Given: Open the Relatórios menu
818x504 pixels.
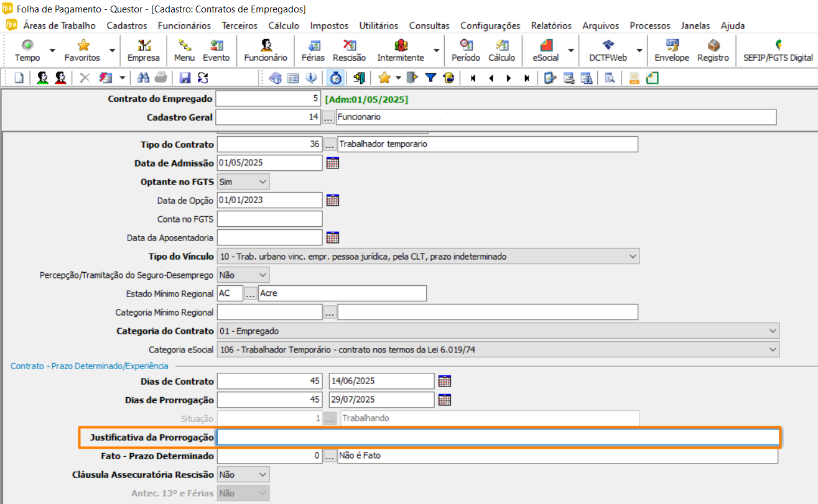Looking at the screenshot, I should click(x=551, y=25).
